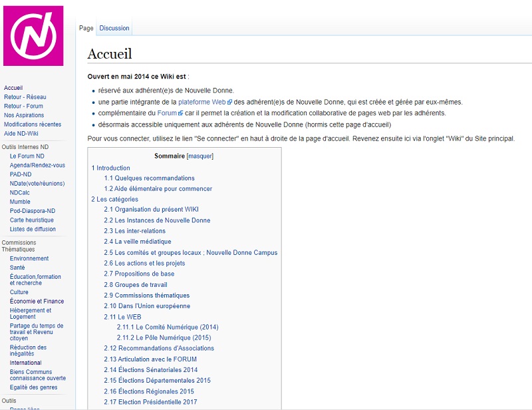This screenshot has height=410, width=532.
Task: Hide the Sommaire using 'masquer'
Action: coord(200,156)
